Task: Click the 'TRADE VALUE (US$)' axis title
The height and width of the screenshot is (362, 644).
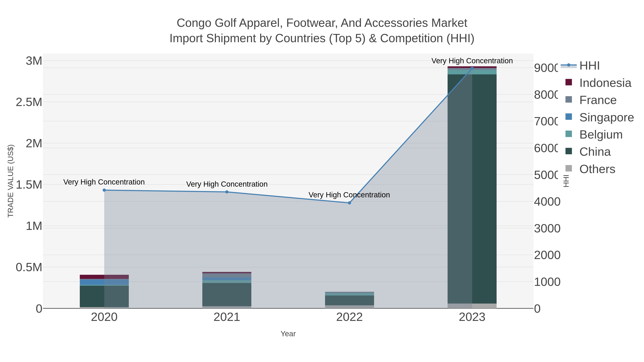Action: coord(11,181)
